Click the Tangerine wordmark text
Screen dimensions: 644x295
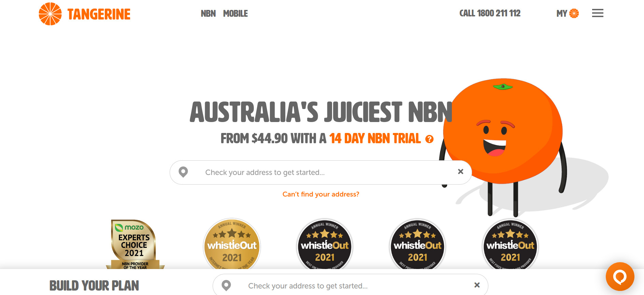coord(99,14)
